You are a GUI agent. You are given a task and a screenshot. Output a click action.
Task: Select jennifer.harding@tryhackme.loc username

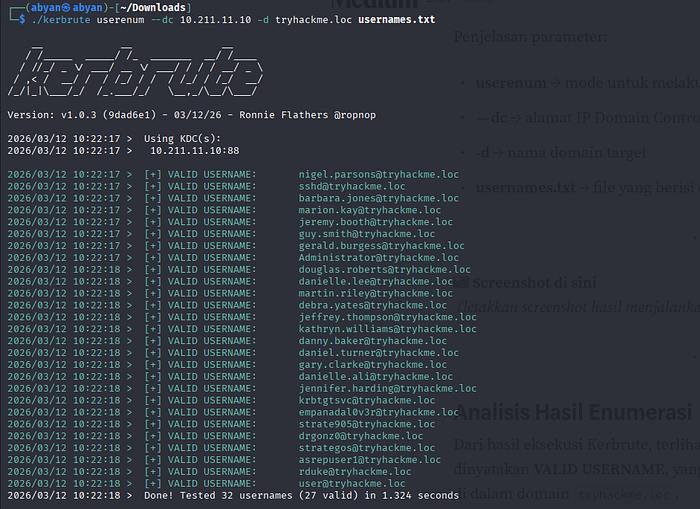(x=388, y=389)
